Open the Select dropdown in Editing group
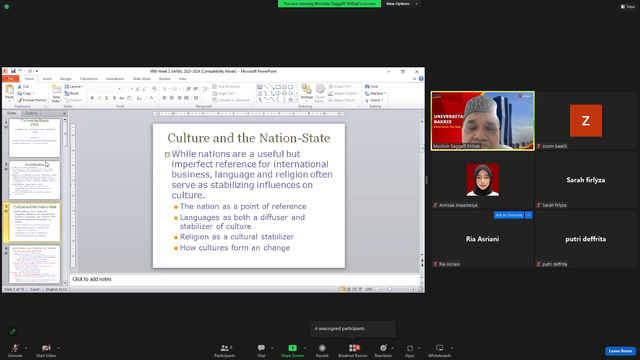640x360 pixels. click(x=374, y=100)
